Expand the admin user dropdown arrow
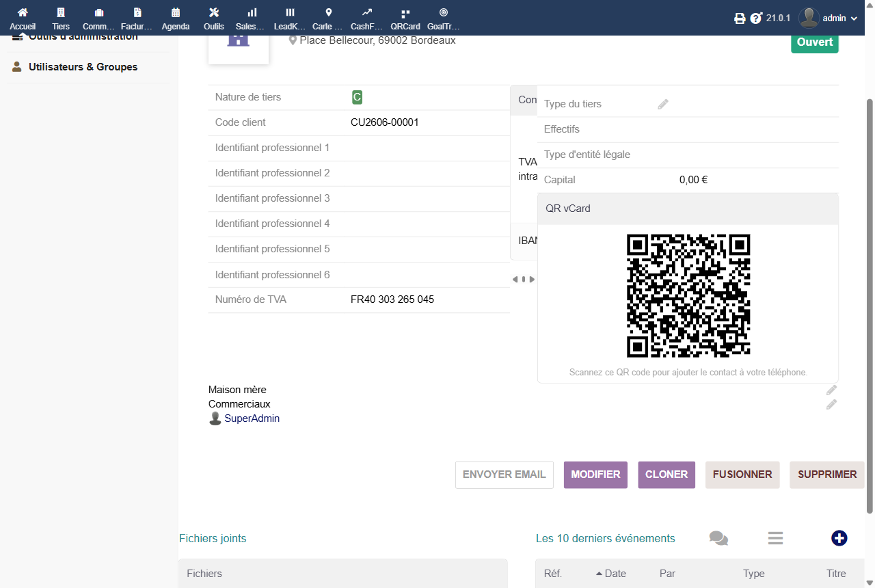 click(854, 18)
